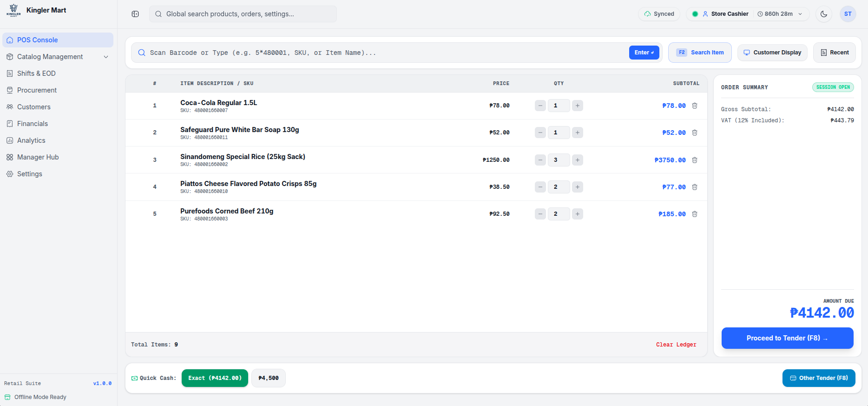868x406 pixels.
Task: Remove Safeguard Pure White Bar Soap item
Action: pos(695,133)
